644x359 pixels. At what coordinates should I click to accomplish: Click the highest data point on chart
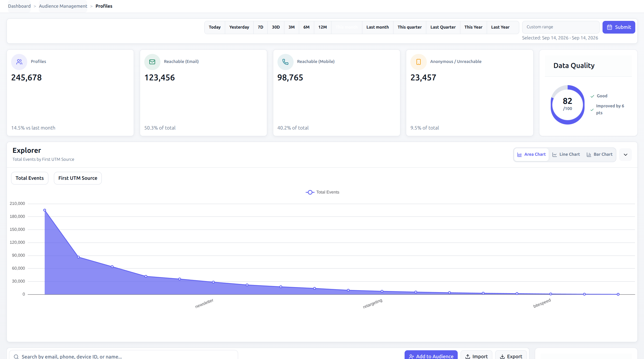[x=45, y=210]
